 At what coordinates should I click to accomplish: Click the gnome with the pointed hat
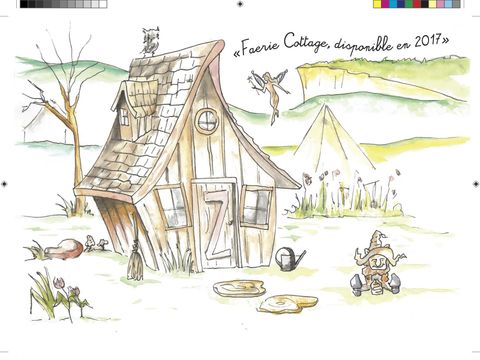pyautogui.click(x=378, y=263)
